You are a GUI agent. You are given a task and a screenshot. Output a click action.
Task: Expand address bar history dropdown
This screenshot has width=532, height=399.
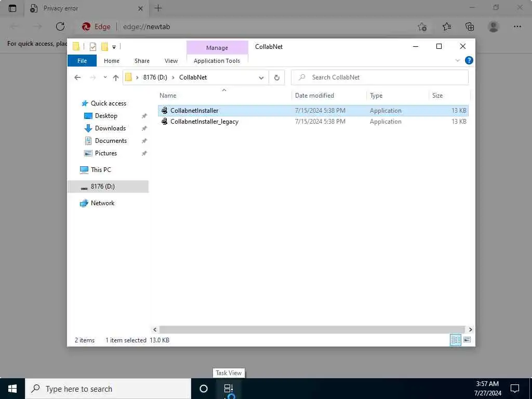[x=261, y=78]
